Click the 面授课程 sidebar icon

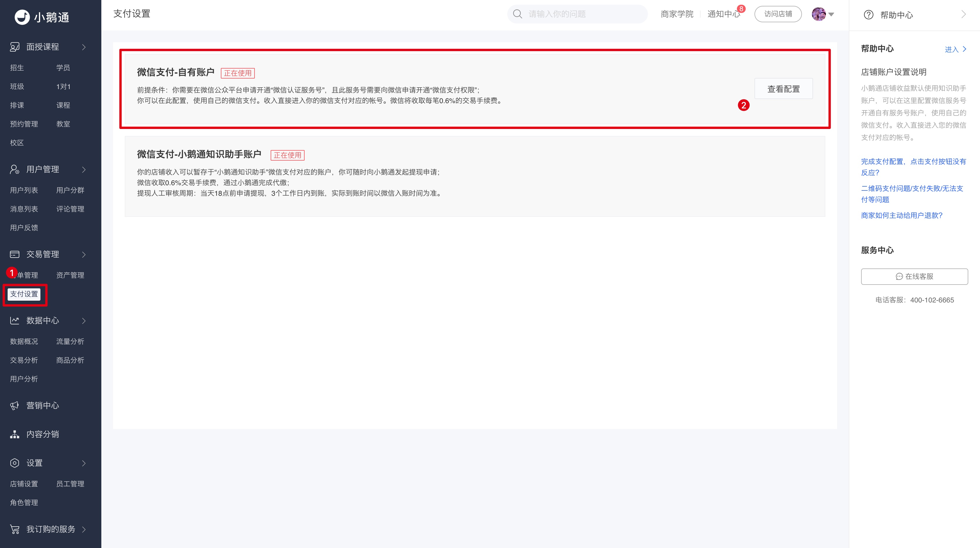pyautogui.click(x=14, y=47)
